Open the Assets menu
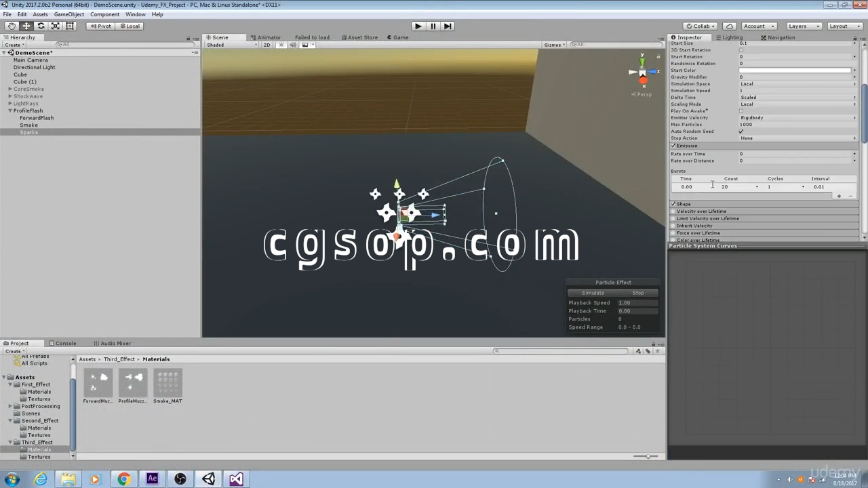Viewport: 868px width, 488px height. (x=40, y=14)
